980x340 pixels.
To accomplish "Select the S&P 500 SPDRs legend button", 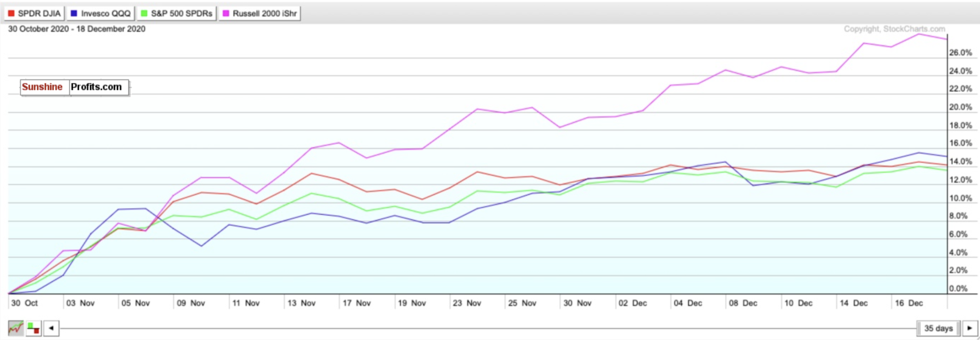I will 176,13.
